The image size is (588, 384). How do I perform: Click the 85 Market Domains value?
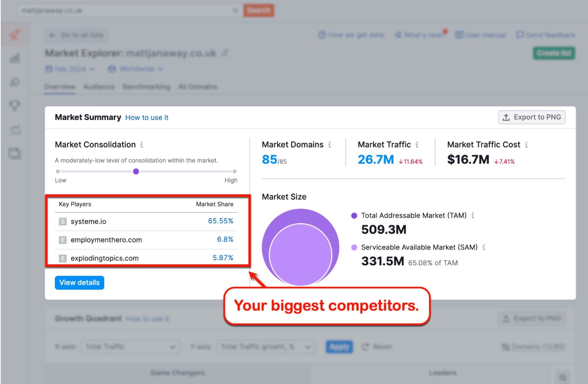tap(269, 160)
